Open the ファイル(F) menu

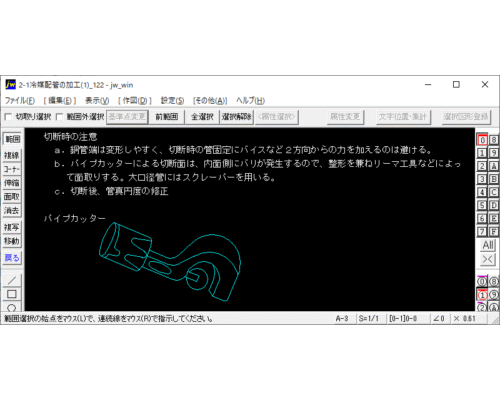20,100
